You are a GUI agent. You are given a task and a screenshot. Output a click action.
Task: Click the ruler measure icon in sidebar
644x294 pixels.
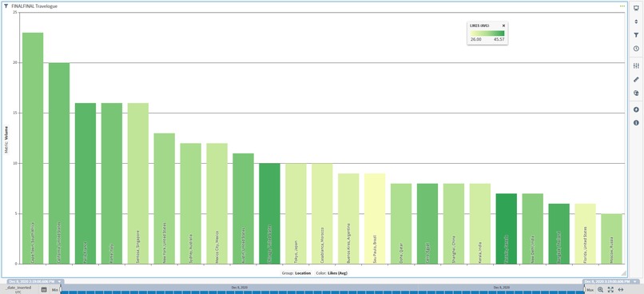coord(636,79)
